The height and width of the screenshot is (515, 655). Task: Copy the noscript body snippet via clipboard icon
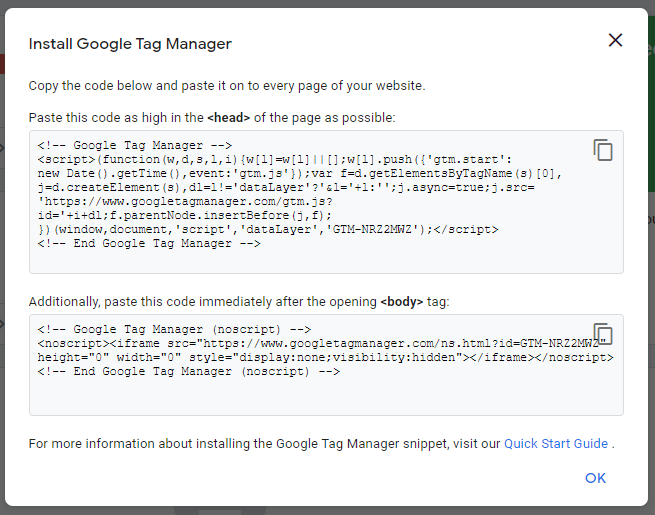(x=603, y=334)
